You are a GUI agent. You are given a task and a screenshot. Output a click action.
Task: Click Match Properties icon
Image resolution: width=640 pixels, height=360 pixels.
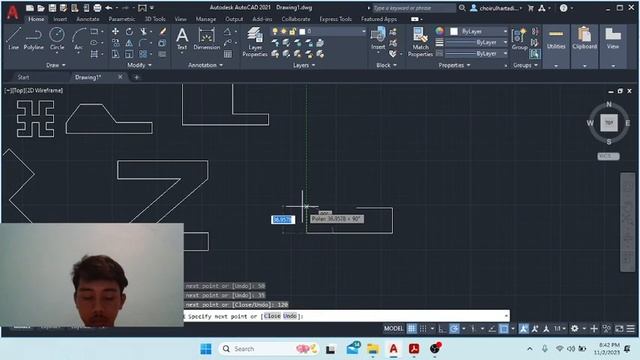click(420, 42)
